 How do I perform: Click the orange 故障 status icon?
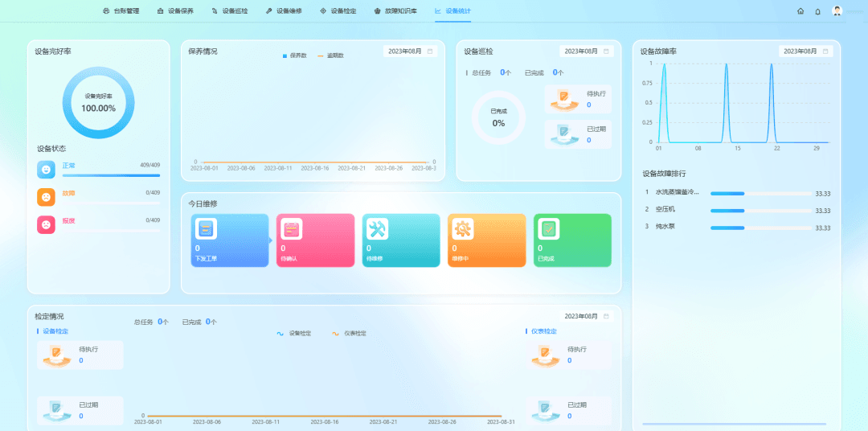pyautogui.click(x=46, y=197)
